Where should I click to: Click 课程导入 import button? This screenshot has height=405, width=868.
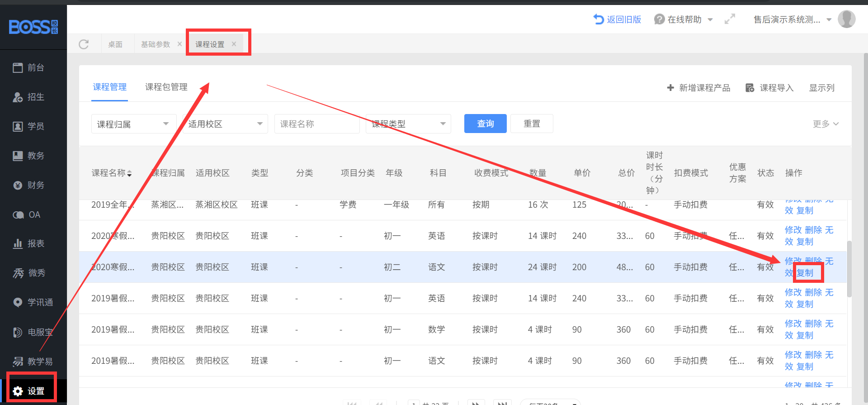769,88
